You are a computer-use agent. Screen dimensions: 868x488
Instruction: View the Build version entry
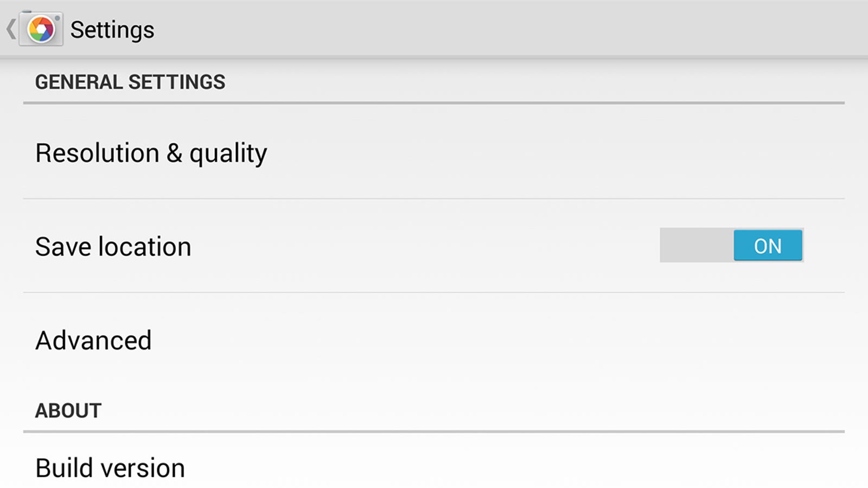coord(434,466)
